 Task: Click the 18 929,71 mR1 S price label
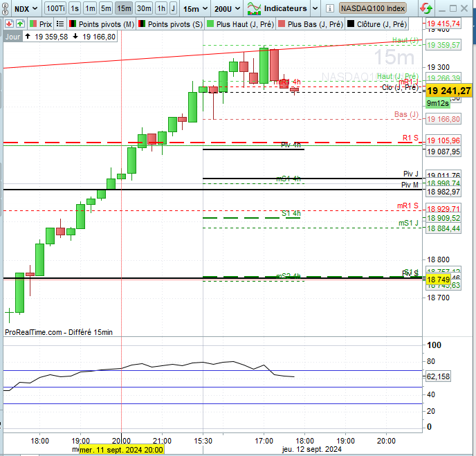tap(443, 208)
